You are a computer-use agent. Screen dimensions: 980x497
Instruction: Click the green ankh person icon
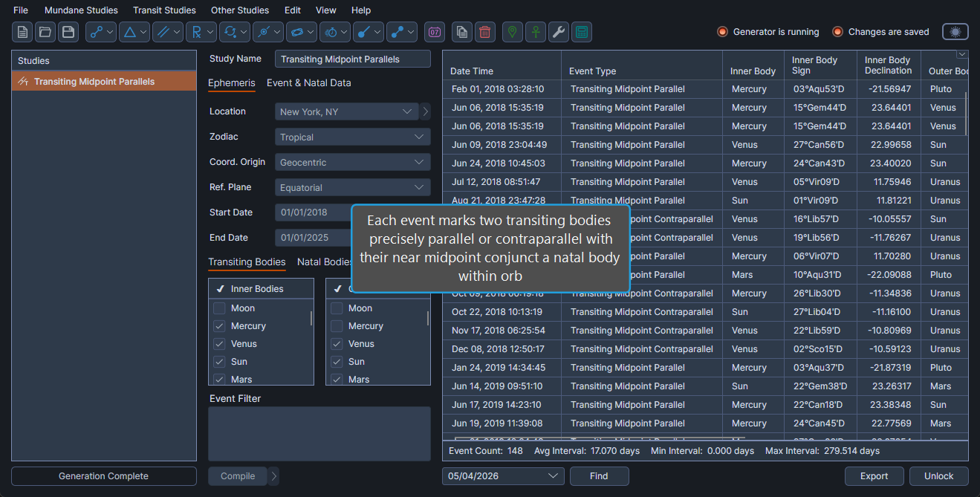point(536,32)
